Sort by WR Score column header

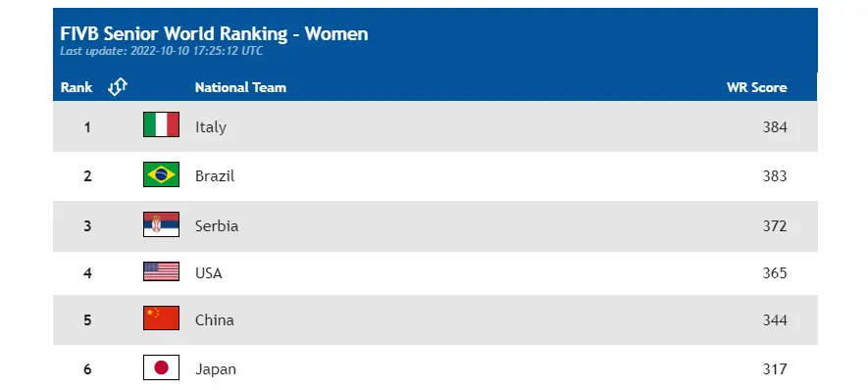click(x=756, y=87)
